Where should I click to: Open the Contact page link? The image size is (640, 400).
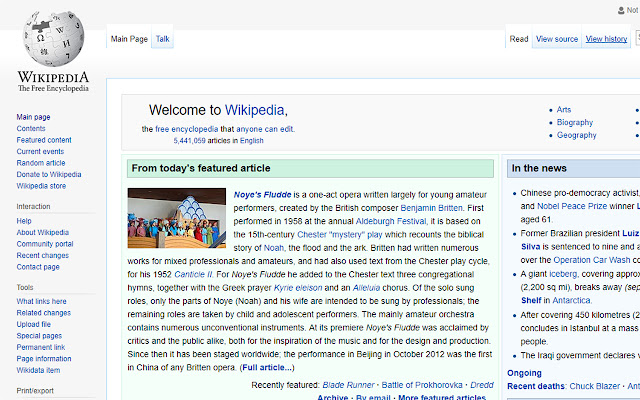[x=38, y=267]
